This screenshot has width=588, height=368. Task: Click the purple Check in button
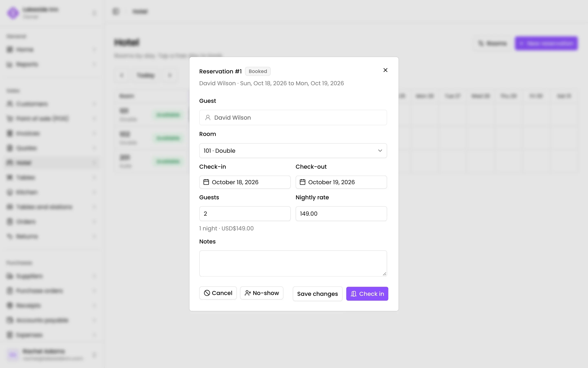coord(367,294)
